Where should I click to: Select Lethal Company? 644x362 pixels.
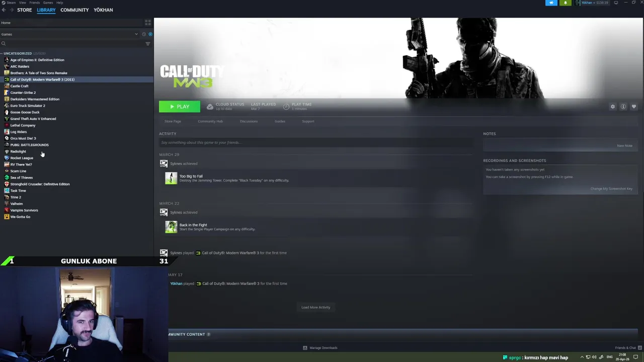[23, 125]
